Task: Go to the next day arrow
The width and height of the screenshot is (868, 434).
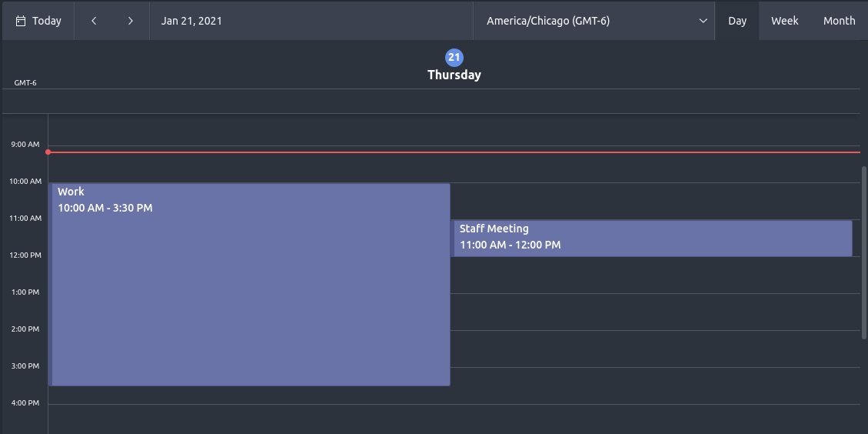Action: 131,21
